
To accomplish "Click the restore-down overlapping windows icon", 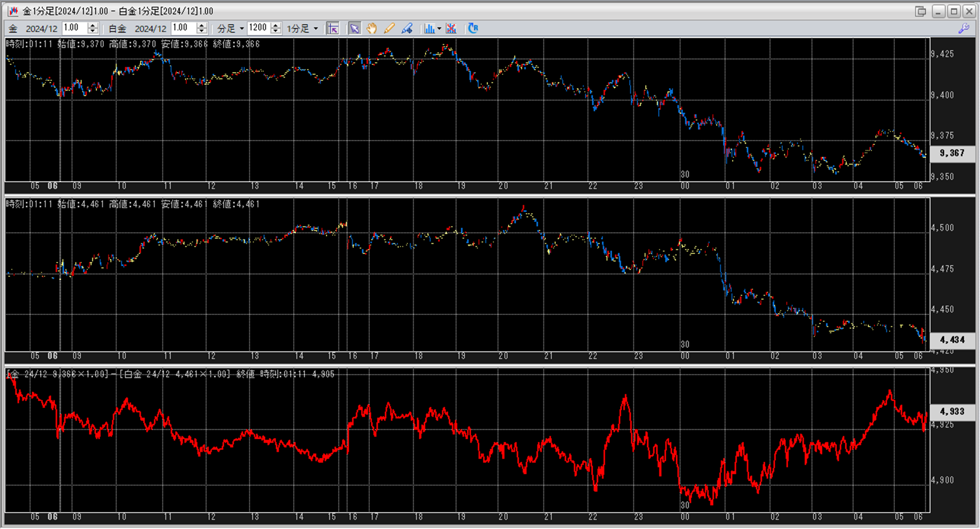I will click(920, 11).
